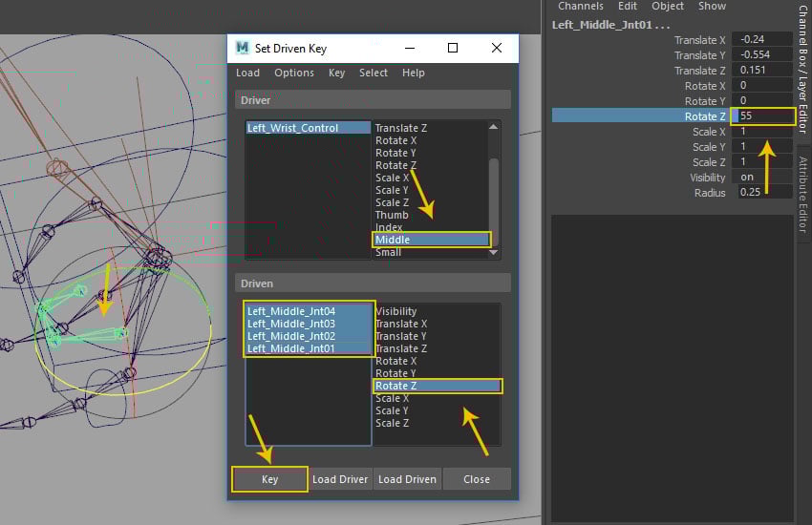Screen dimensions: 812x525
Task: Select Left_Wrist_Control in the Driver list
Action: point(292,128)
